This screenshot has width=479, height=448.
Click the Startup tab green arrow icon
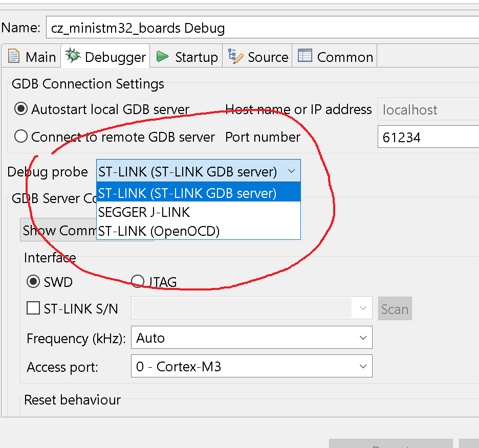click(163, 56)
